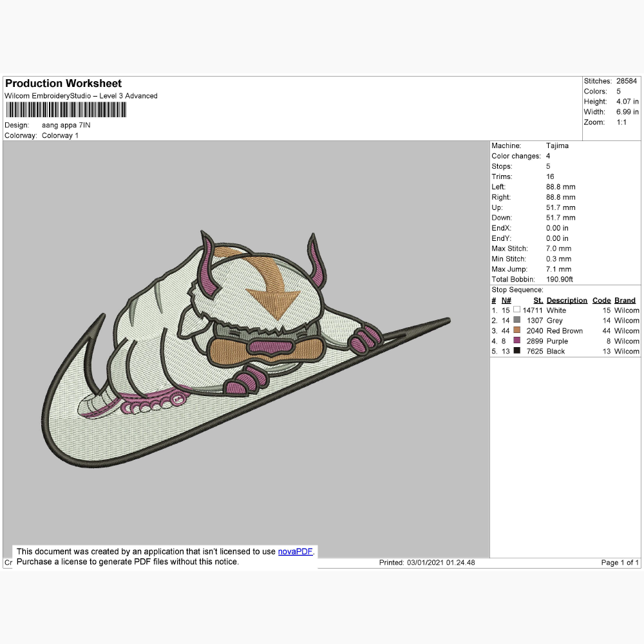Screen dimensions: 644x644
Task: Pick the Red Brown thread swatch
Action: 516,330
